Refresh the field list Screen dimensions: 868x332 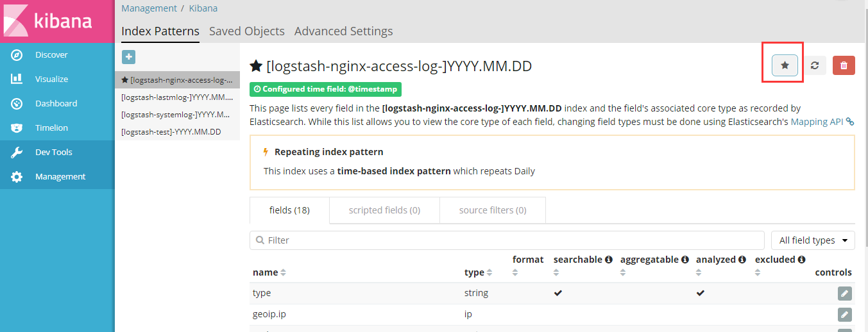tap(815, 65)
